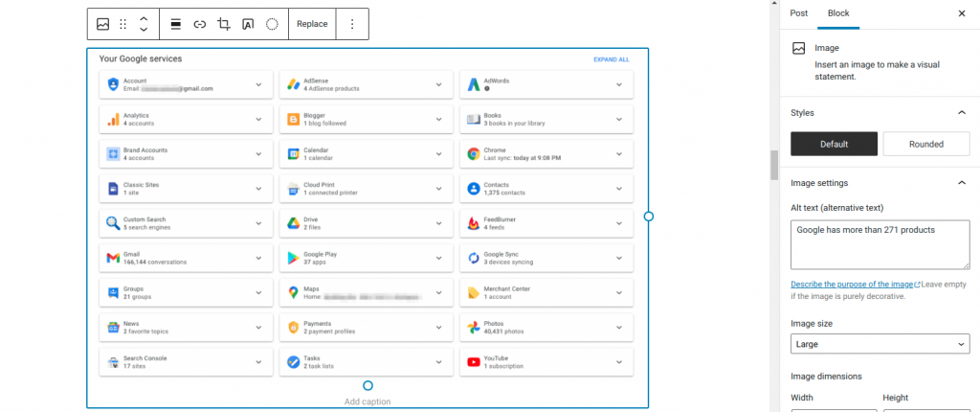Collapse the Styles panel

[961, 113]
